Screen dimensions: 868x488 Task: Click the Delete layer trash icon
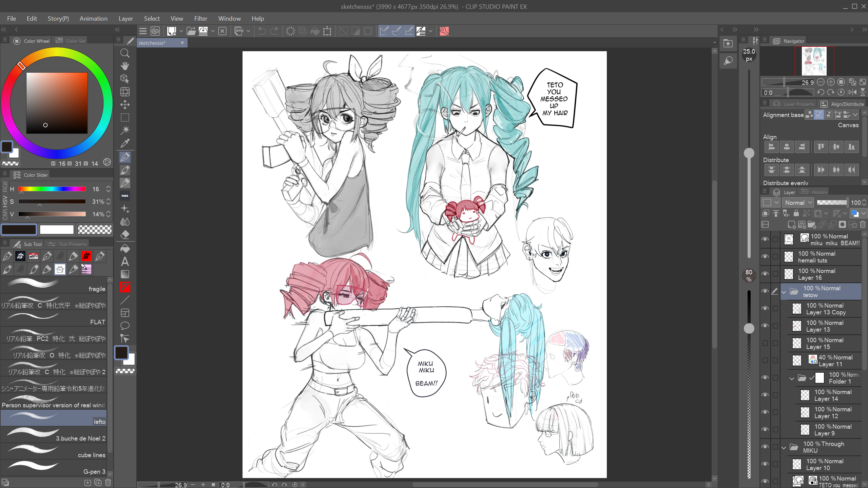pos(863,225)
